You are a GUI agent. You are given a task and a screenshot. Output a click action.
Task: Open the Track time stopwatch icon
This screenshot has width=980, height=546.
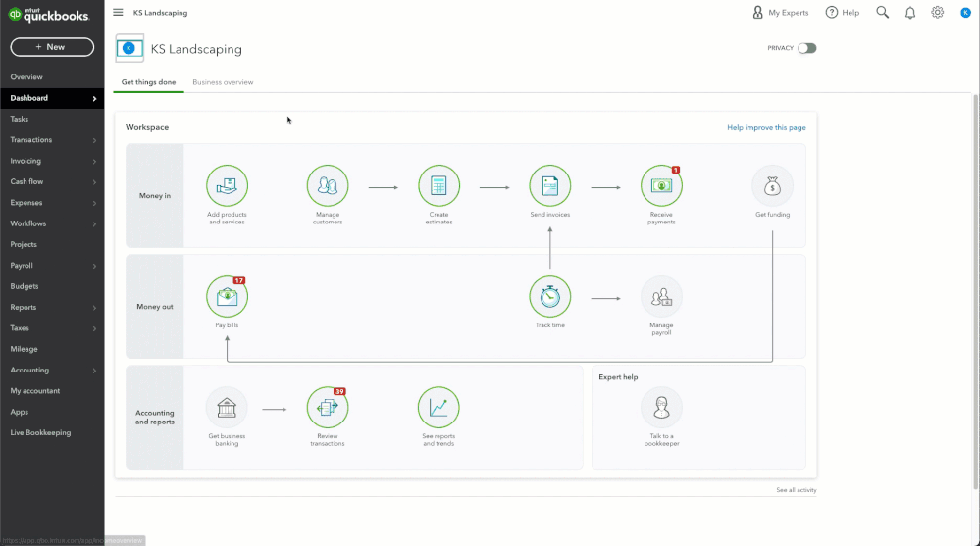(x=550, y=297)
